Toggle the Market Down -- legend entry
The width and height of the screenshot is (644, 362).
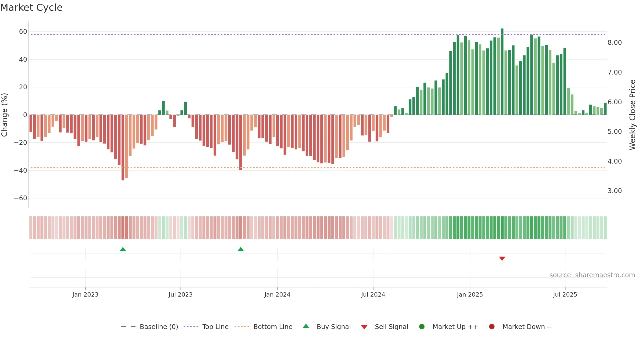tap(520, 327)
